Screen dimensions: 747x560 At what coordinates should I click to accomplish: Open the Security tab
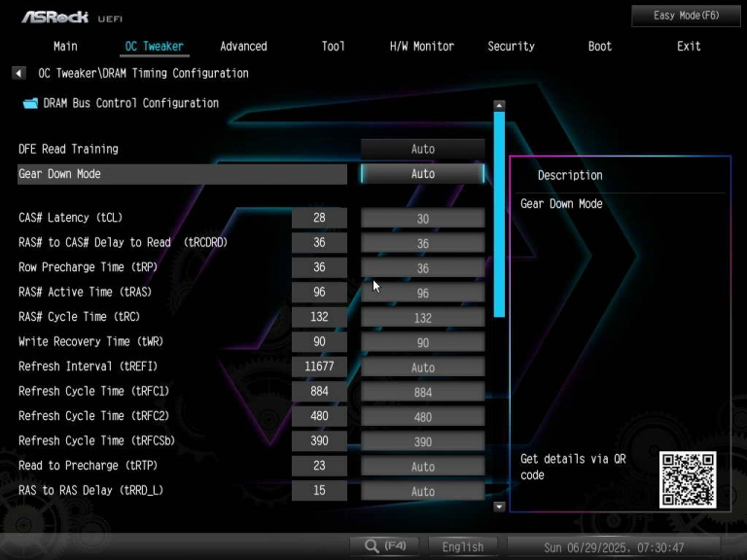[x=511, y=47]
